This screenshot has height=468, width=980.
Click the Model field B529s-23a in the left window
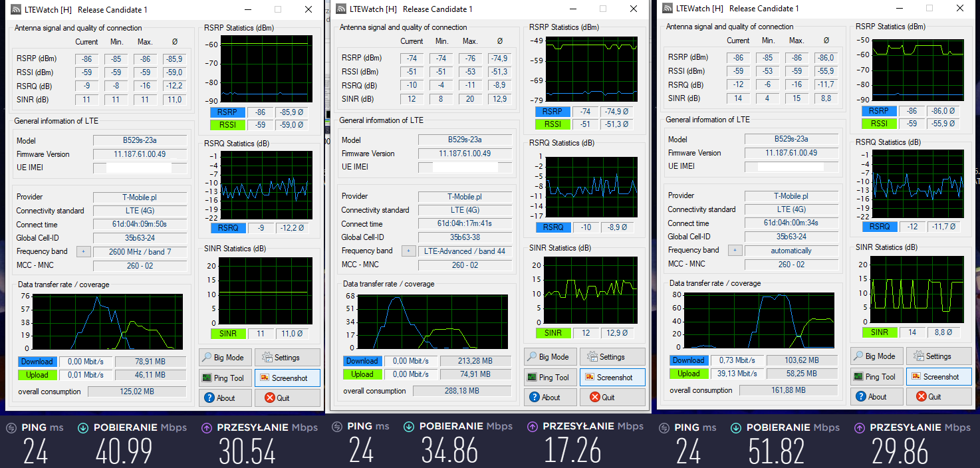140,140
